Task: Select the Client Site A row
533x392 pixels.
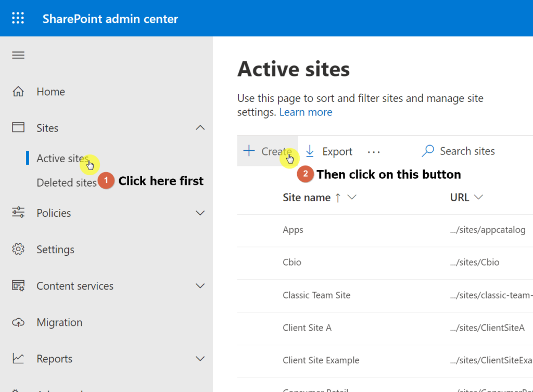Action: coord(385,328)
